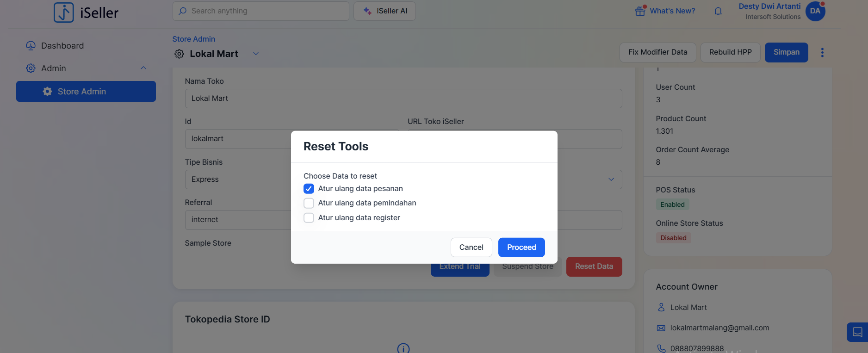
Task: Collapse the Admin sidebar section
Action: (x=143, y=68)
